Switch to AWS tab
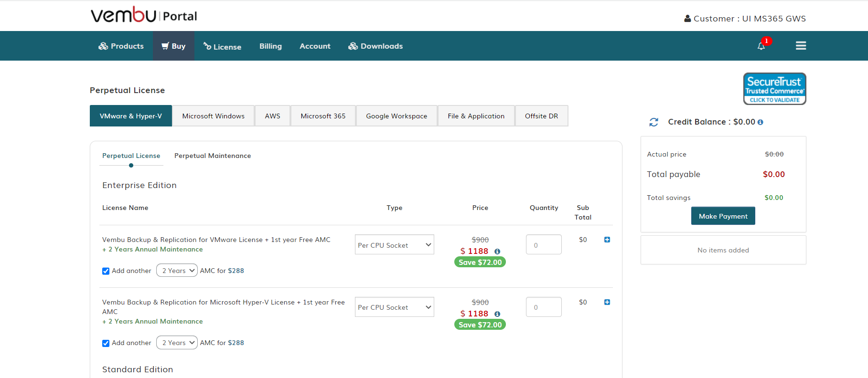 [x=272, y=116]
